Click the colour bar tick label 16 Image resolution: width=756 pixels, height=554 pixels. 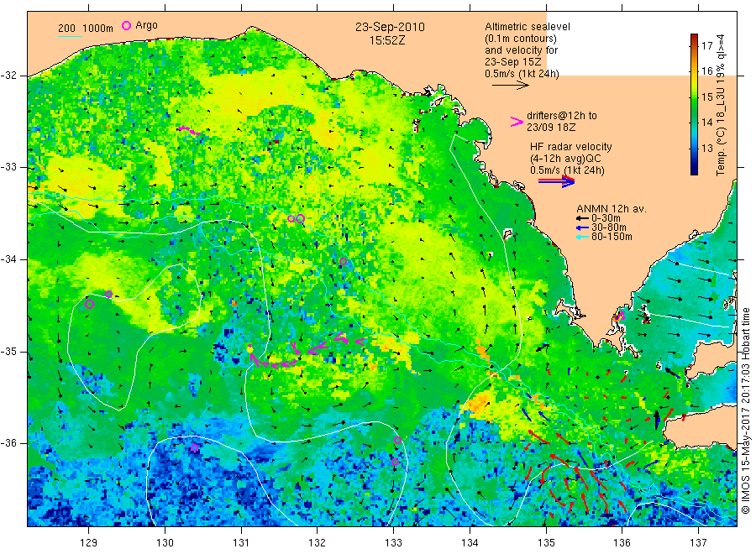(x=706, y=71)
